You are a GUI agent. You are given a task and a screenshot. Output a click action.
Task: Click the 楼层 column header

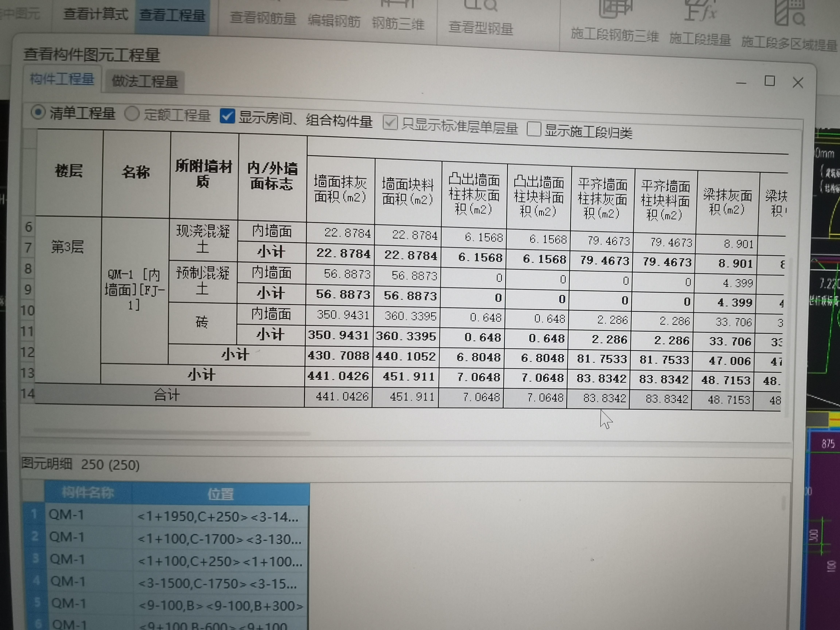(69, 171)
